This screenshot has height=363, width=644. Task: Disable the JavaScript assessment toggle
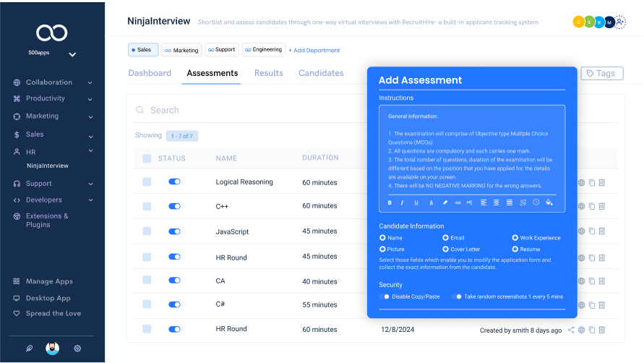(x=175, y=231)
